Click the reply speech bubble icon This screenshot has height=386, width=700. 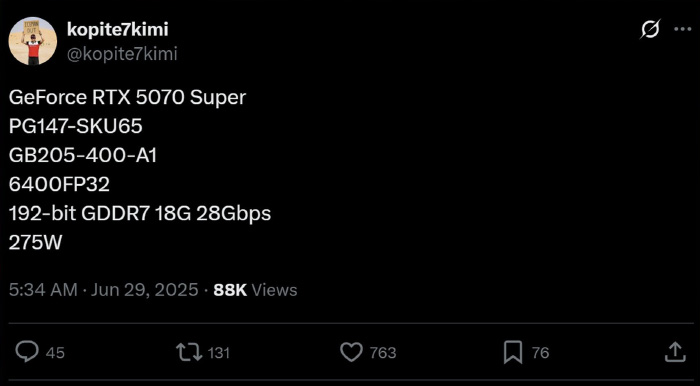pos(27,352)
